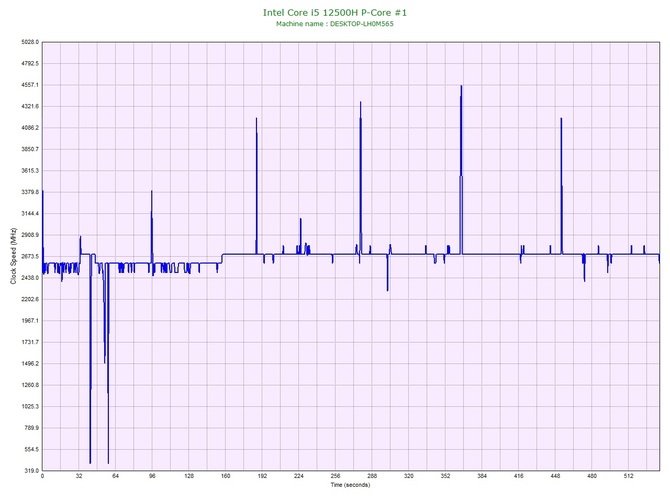Click the 128 tick on time axis
The height and width of the screenshot is (502, 670).
coord(189,476)
